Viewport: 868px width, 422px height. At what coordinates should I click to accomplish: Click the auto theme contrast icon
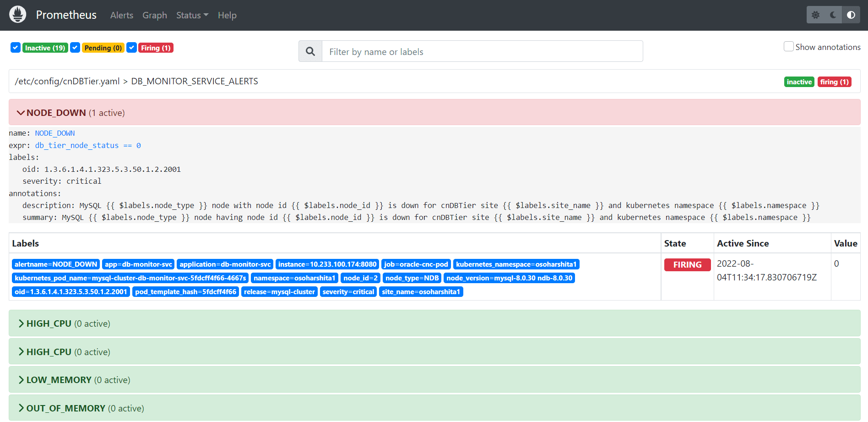tap(851, 14)
